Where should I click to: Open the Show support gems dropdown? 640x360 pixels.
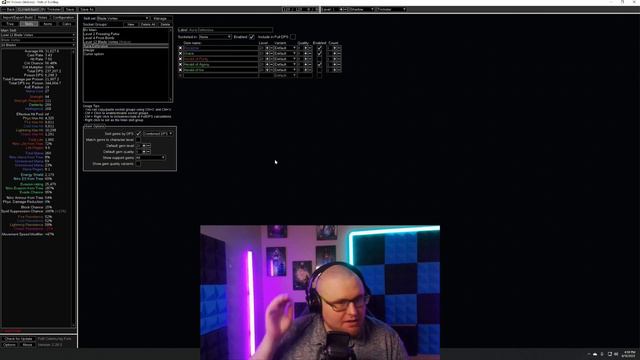(x=150, y=158)
